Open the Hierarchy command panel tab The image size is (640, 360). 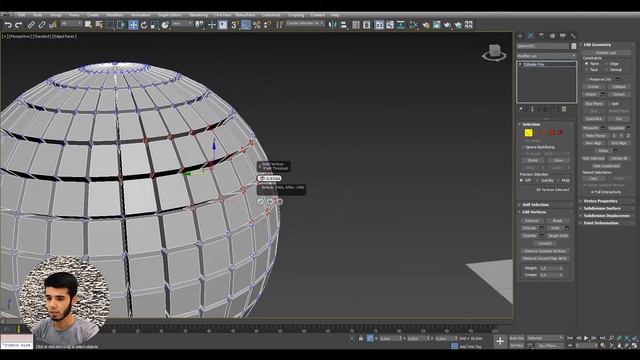(x=541, y=36)
